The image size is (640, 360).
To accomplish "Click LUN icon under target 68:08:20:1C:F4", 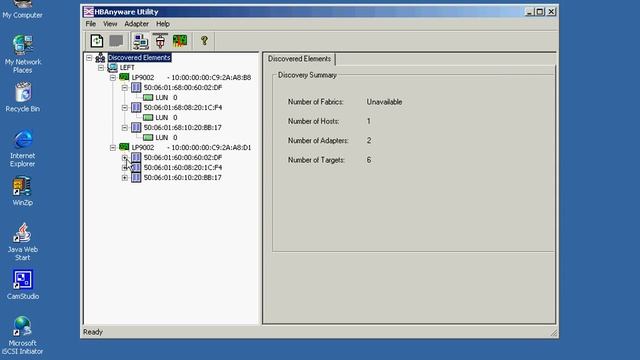I will 148,118.
